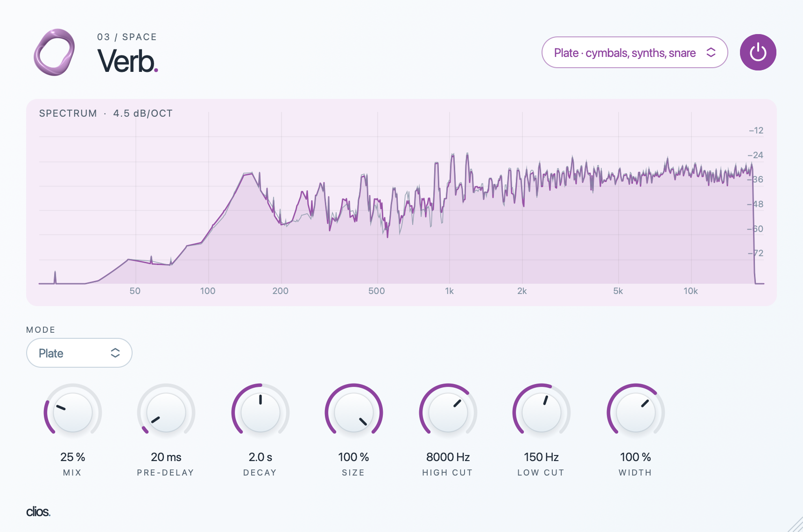Image resolution: width=803 pixels, height=532 pixels.
Task: Click the 10k frequency axis label
Action: [x=691, y=291]
